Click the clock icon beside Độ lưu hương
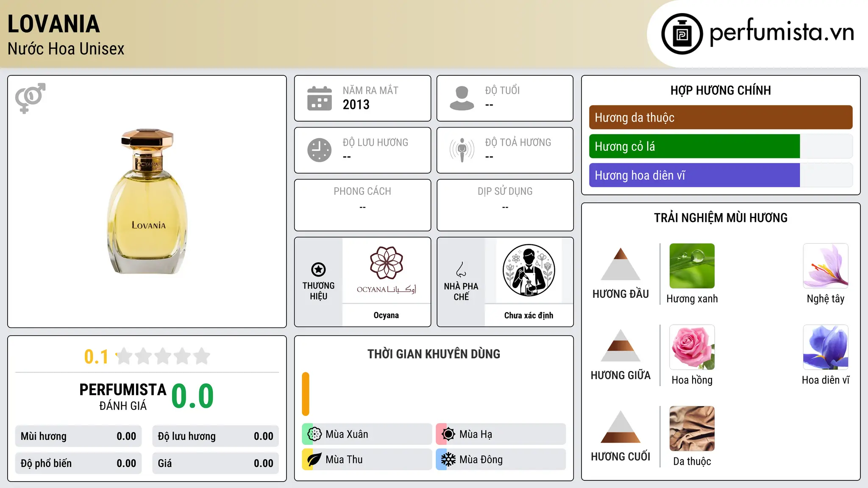The image size is (868, 488). pyautogui.click(x=320, y=150)
